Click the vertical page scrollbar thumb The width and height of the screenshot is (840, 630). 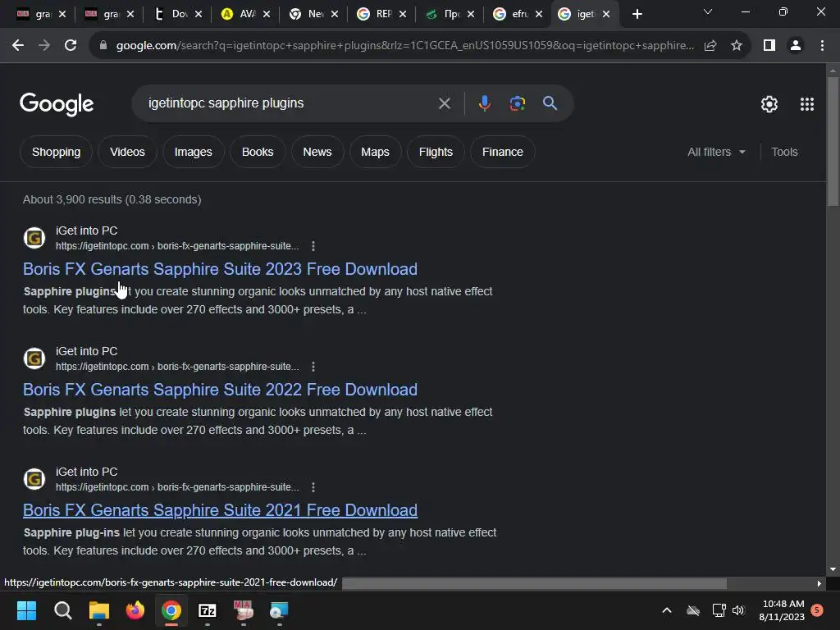(833, 141)
